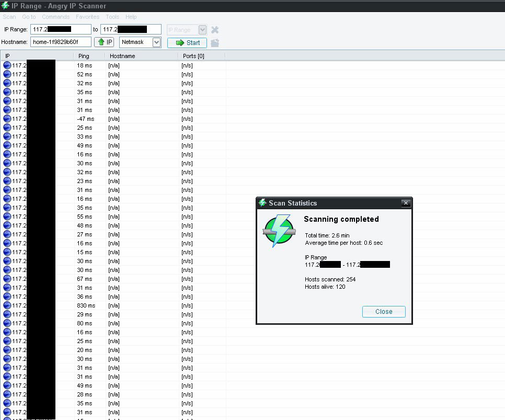Click the host icon on the 830 ms row
This screenshot has height=420, width=505.
[x=7, y=305]
